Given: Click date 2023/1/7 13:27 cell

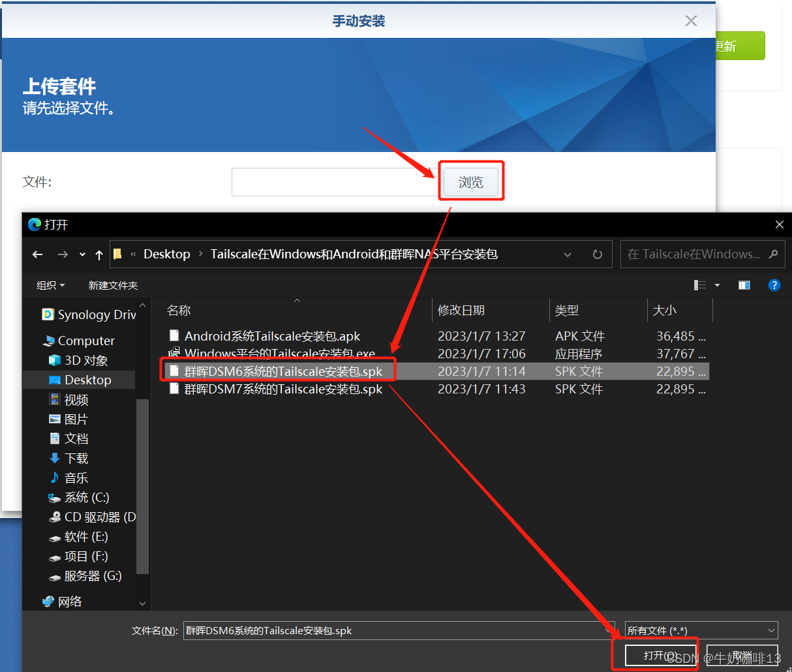Looking at the screenshot, I should [x=481, y=336].
